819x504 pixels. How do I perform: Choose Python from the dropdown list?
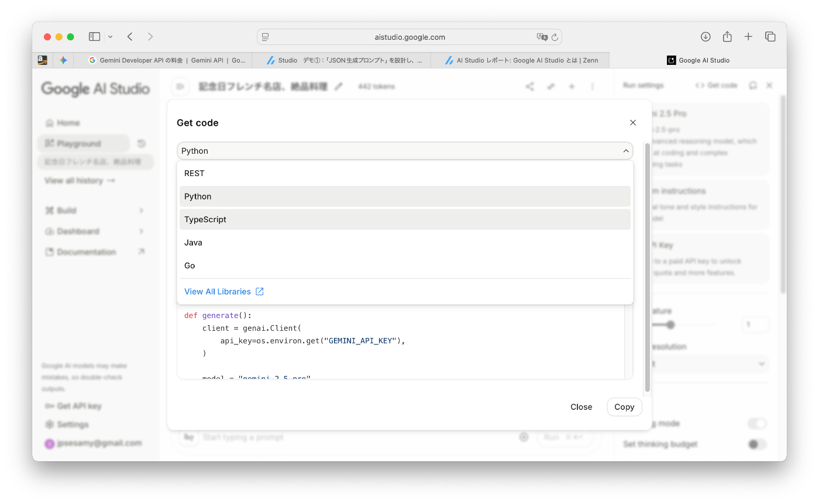click(405, 196)
